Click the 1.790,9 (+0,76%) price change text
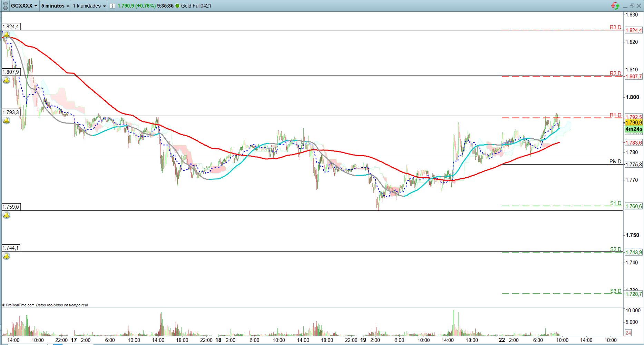644x345 pixels. tap(136, 6)
